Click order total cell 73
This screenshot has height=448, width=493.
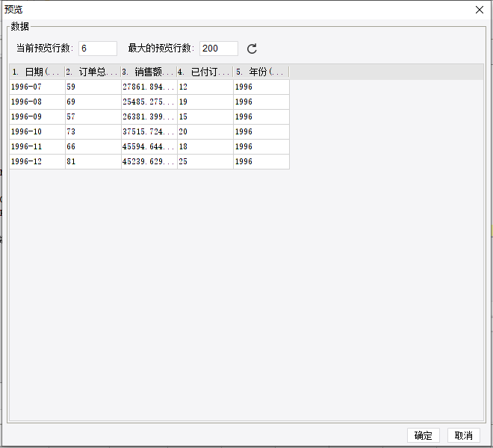[x=93, y=131]
